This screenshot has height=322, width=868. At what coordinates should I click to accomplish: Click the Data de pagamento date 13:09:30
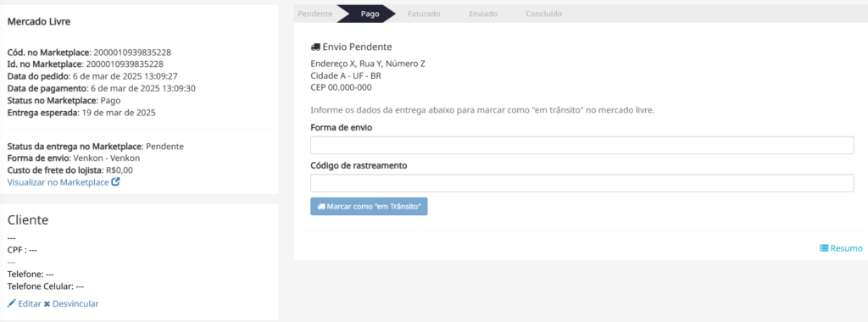pyautogui.click(x=142, y=88)
